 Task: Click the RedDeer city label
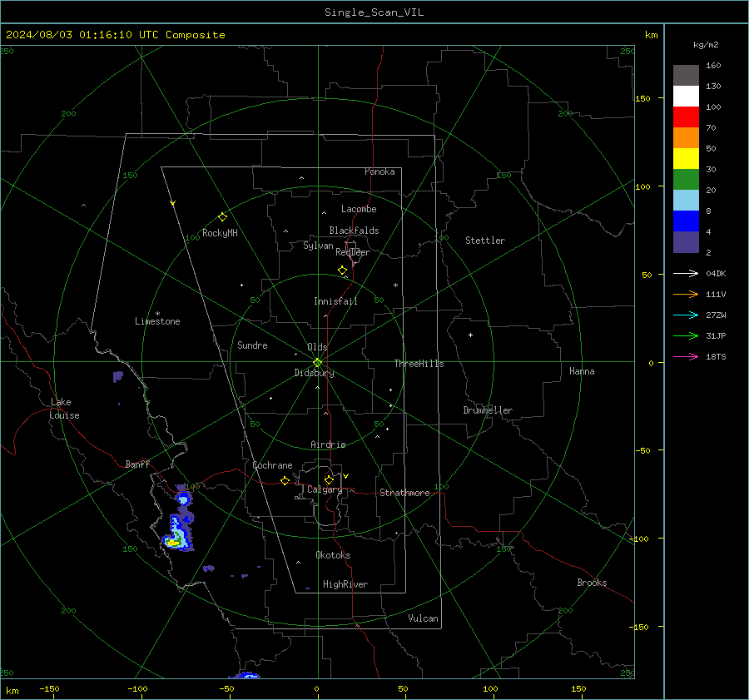point(353,252)
